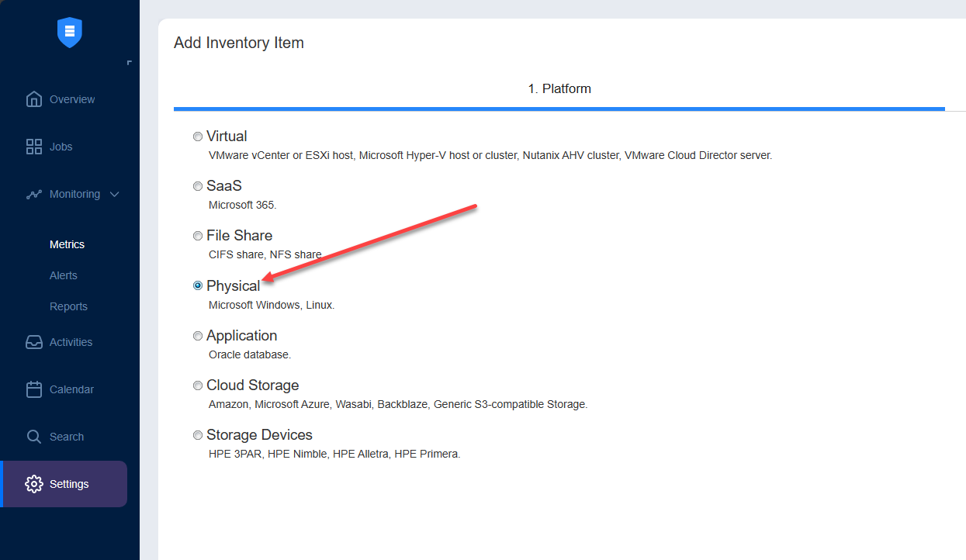Click the Search magnifier icon

[33, 437]
